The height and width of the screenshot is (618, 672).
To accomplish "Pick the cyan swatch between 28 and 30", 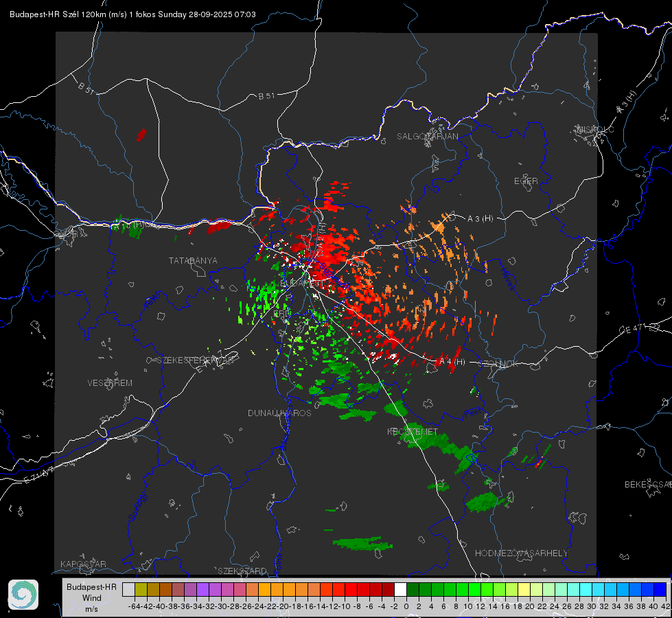I will pos(586,589).
